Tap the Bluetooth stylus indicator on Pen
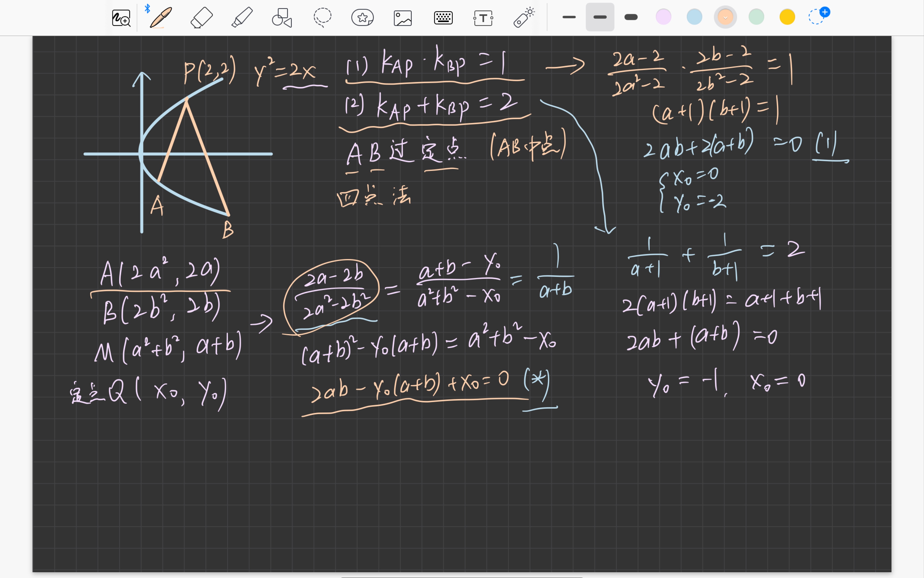This screenshot has height=578, width=924. pos(147,8)
